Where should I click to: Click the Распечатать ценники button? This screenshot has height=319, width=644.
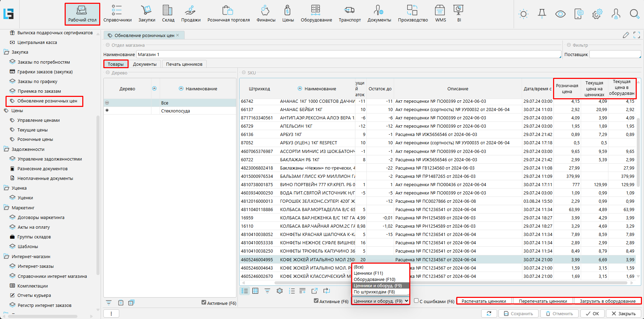(x=484, y=301)
